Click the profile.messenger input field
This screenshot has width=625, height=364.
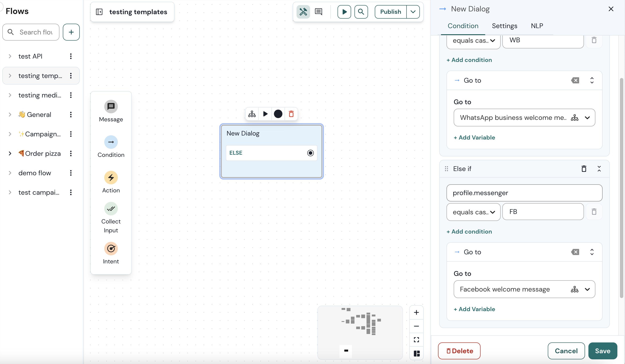[524, 193]
